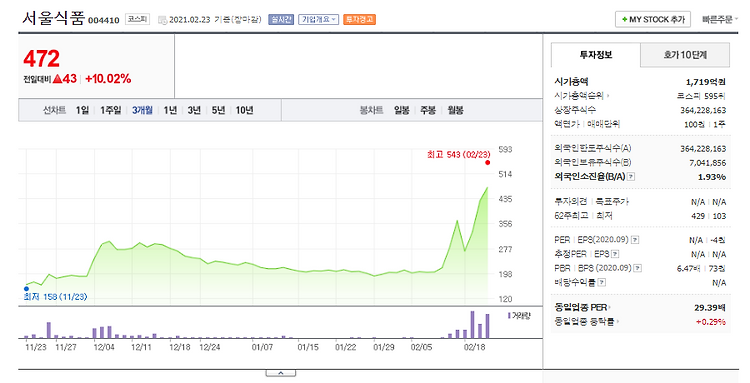
Task: Open help icon next to PER EPS(2020.09)
Action: click(x=635, y=240)
